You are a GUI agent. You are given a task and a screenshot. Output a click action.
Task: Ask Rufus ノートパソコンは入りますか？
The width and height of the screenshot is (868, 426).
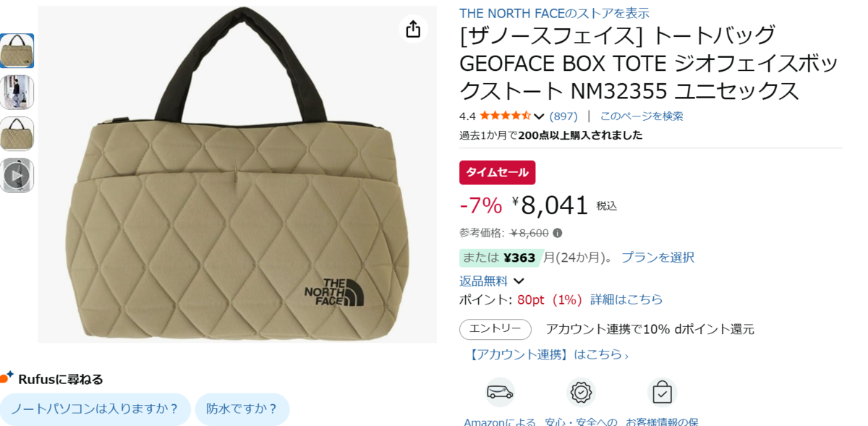coord(95,409)
